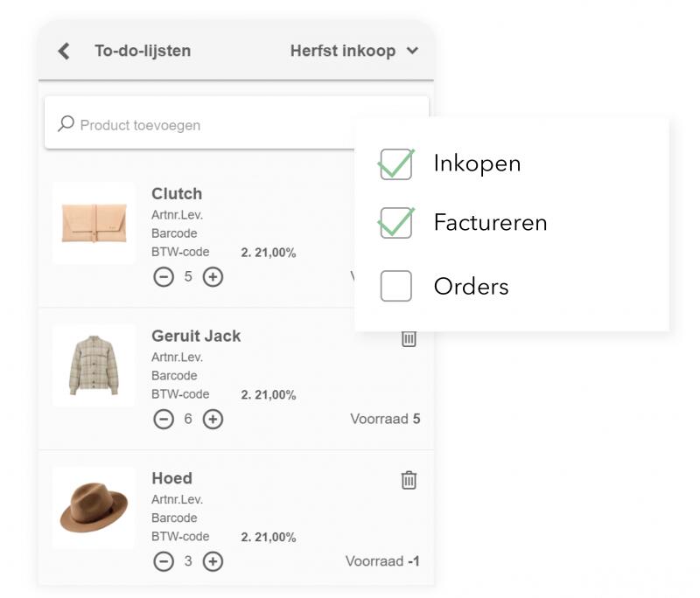Open the Herfst inkoop dropdown
The width and height of the screenshot is (700, 598).
click(x=354, y=51)
